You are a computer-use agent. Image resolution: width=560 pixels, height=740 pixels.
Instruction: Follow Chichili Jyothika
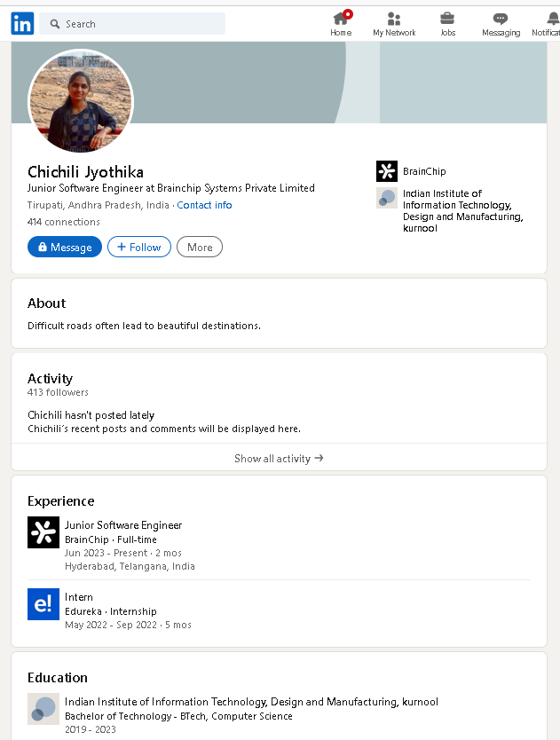click(139, 247)
